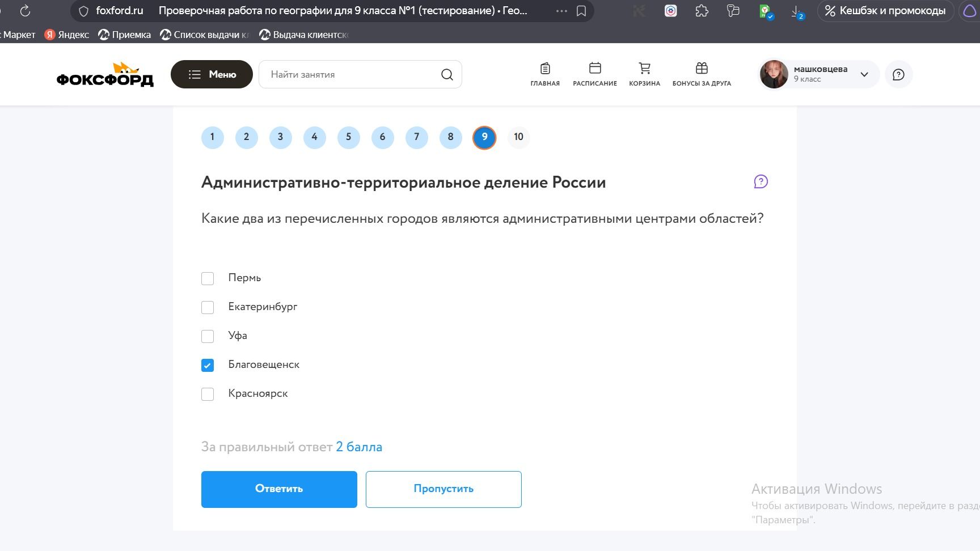Go to question 2

(x=246, y=137)
